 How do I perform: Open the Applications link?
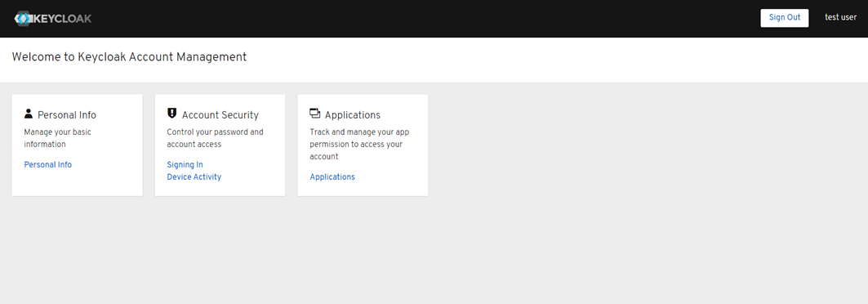click(x=332, y=177)
